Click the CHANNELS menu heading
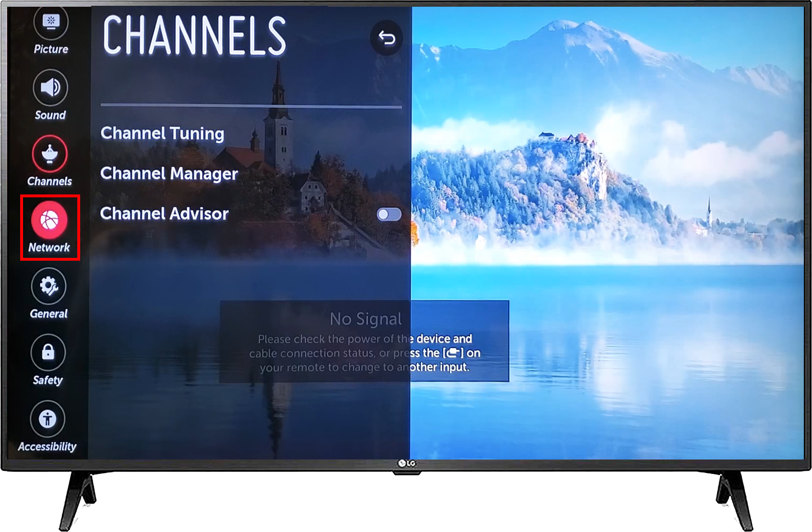Image resolution: width=812 pixels, height=532 pixels. (x=194, y=36)
